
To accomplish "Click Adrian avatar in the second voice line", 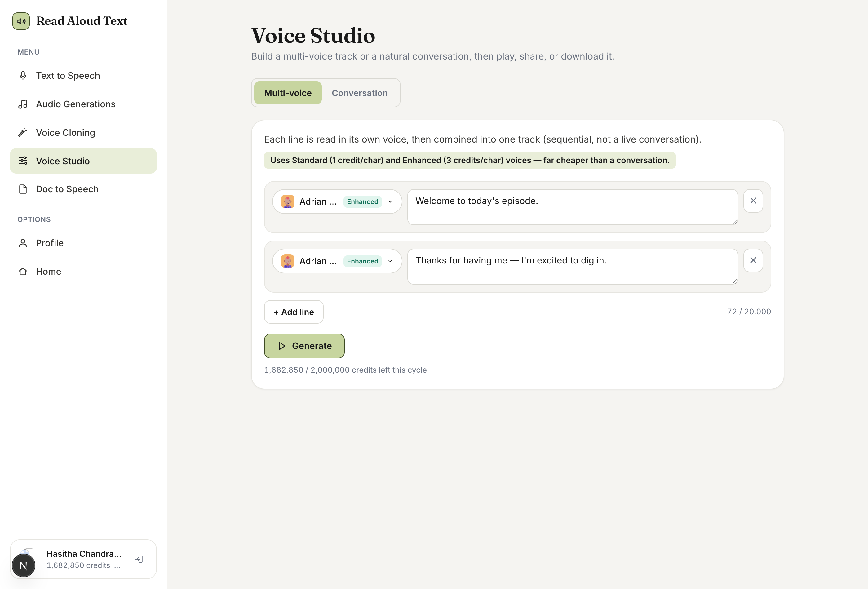I will 288,261.
